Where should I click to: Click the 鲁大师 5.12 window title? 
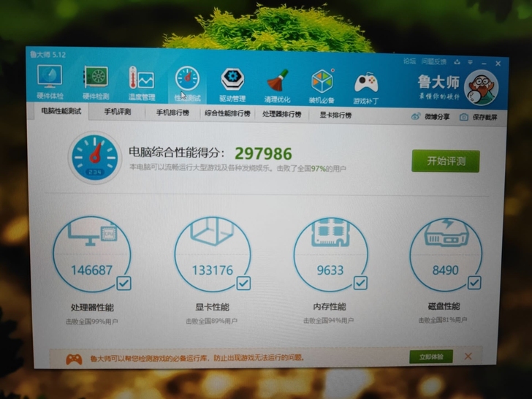pyautogui.click(x=47, y=54)
